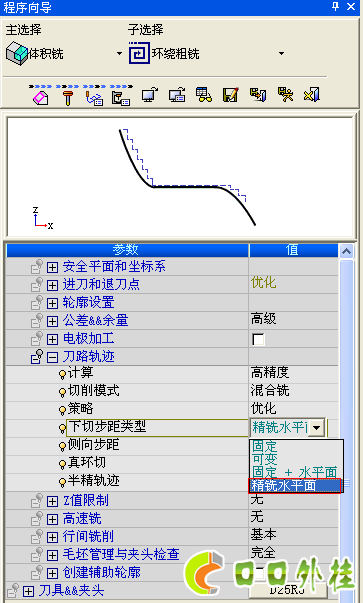Select the 侧向步距 parameter row

tap(127, 445)
